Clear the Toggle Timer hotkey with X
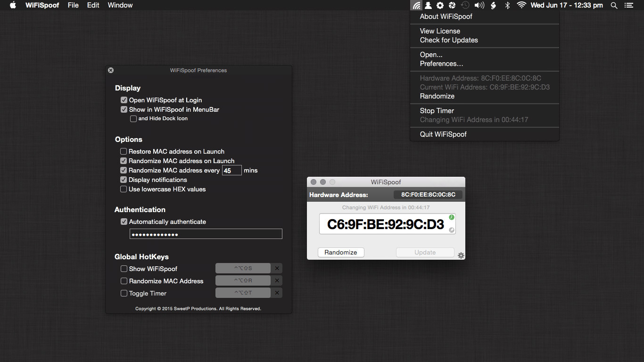Image resolution: width=644 pixels, height=362 pixels. click(x=277, y=293)
